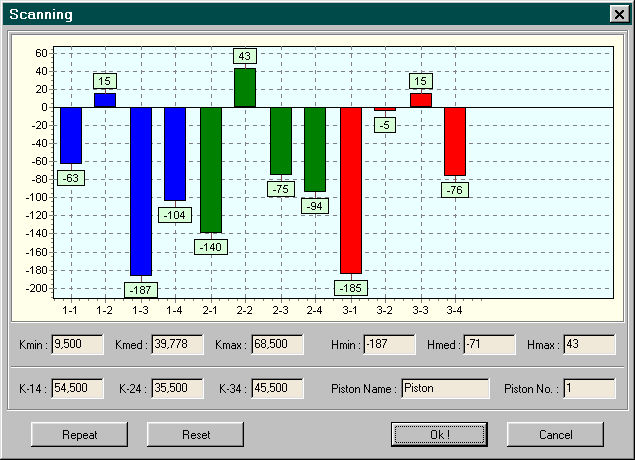Select the Kmin value field
This screenshot has width=635, height=460.
[x=77, y=345]
